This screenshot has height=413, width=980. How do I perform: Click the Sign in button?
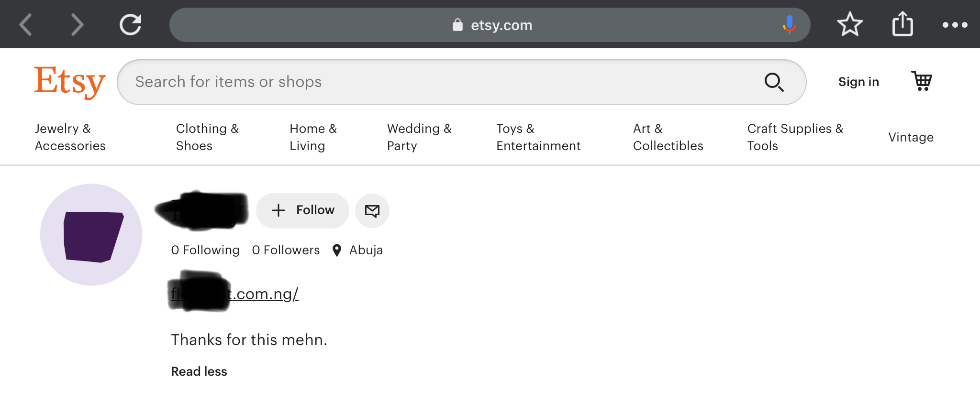(x=858, y=82)
